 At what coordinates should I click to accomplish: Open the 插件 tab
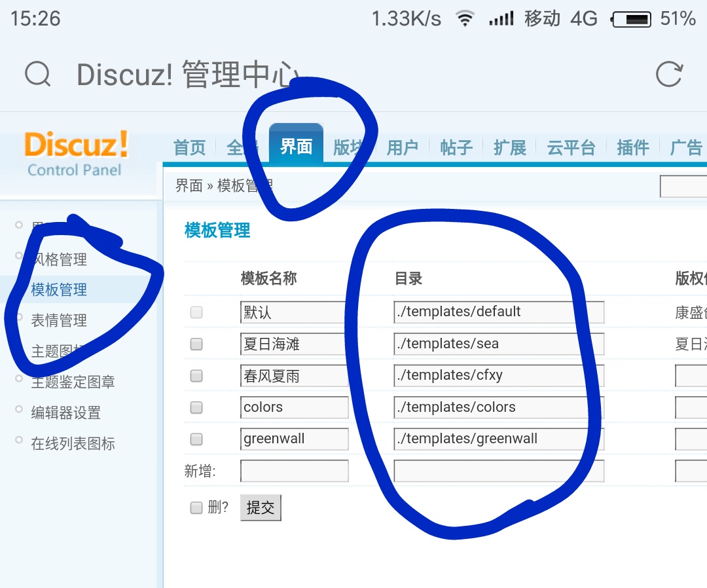click(632, 148)
